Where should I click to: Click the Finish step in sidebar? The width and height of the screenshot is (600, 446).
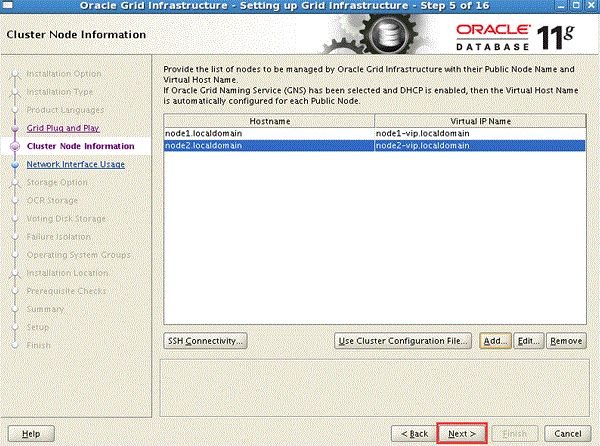tap(39, 345)
